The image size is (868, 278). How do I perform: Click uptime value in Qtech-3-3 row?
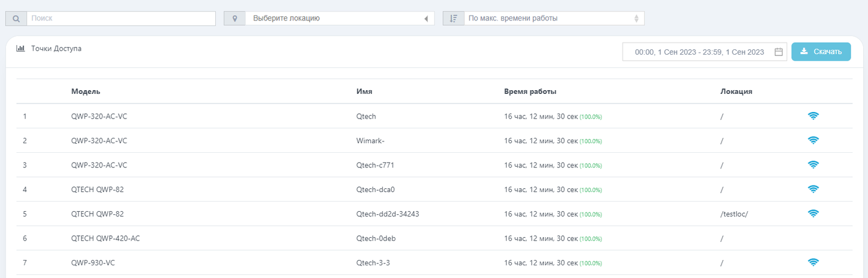(553, 262)
